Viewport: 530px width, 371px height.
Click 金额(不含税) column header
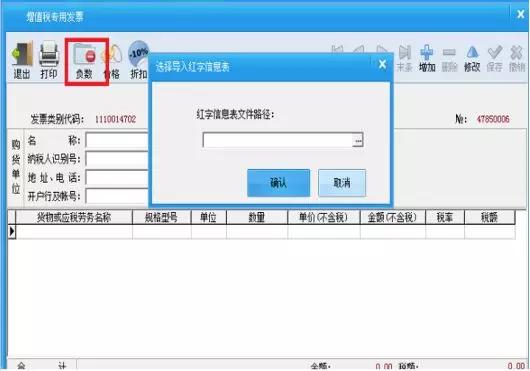[393, 217]
